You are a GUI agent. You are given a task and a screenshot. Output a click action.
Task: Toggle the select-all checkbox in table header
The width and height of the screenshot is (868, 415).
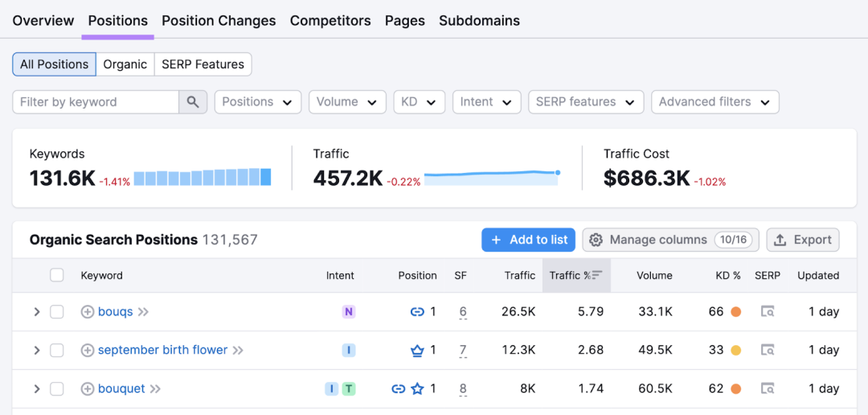pos(56,275)
